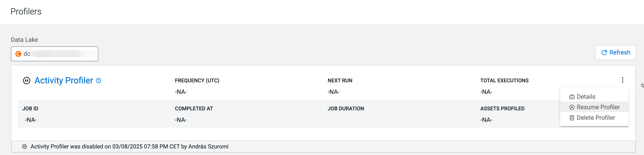Click the Details menu icon
644x155 pixels.
[572, 97]
